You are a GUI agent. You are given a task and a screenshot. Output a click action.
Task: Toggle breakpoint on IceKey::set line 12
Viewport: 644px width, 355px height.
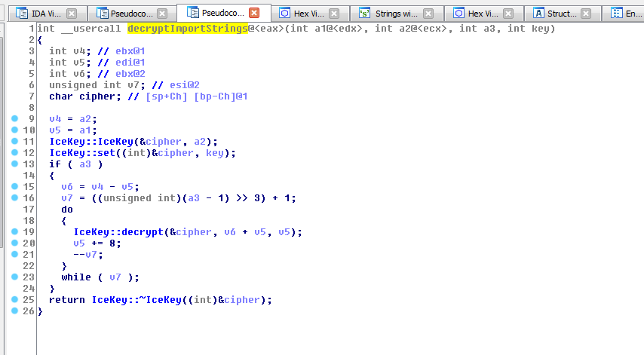click(x=15, y=152)
